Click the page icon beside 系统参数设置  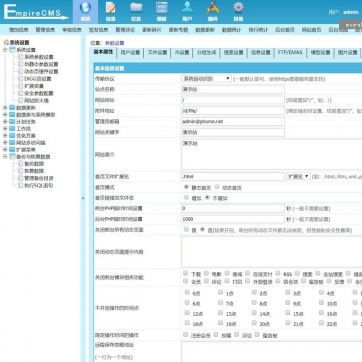[x=21, y=57]
